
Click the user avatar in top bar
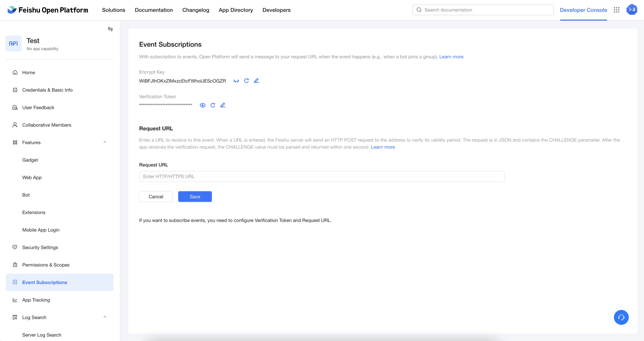(632, 10)
